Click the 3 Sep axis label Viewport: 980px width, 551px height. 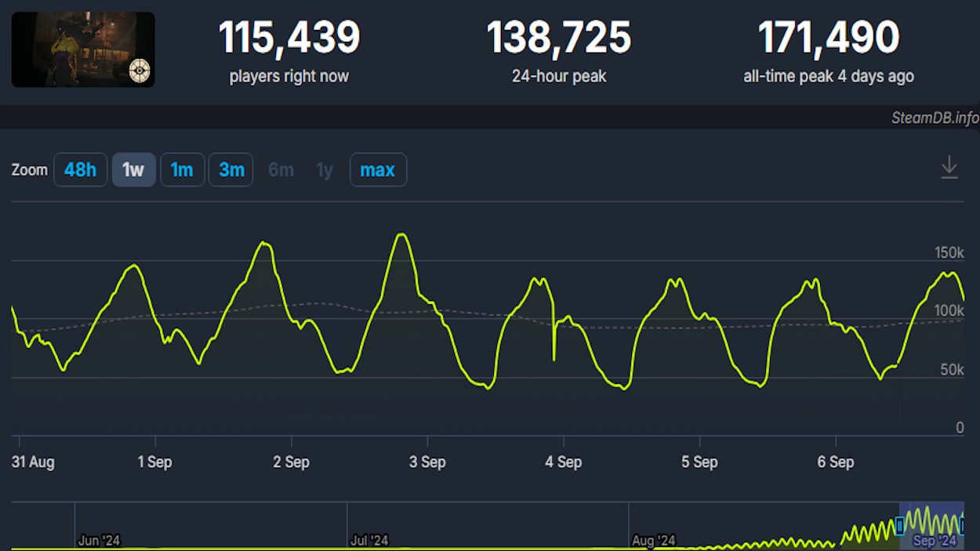click(427, 462)
